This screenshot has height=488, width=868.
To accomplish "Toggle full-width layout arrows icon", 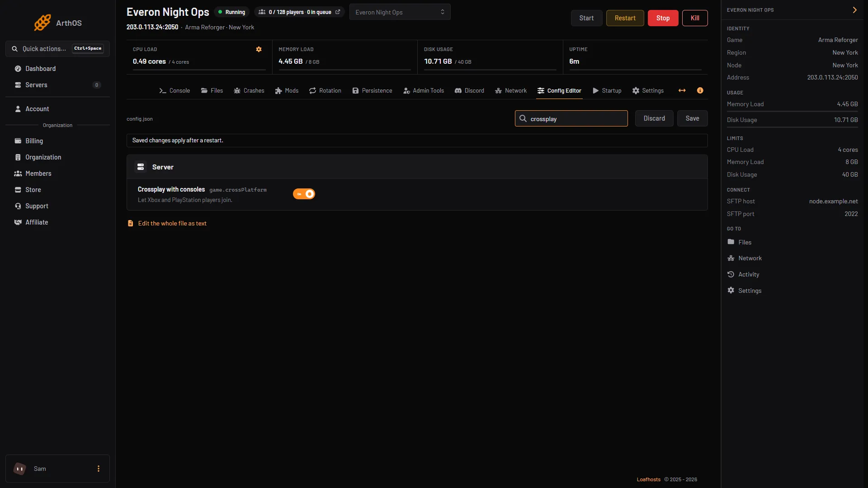I will (682, 90).
